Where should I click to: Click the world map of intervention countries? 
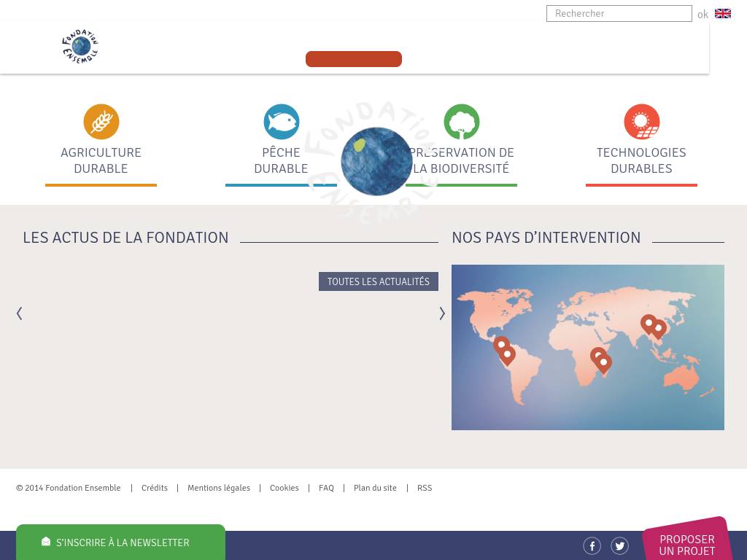[x=587, y=347]
